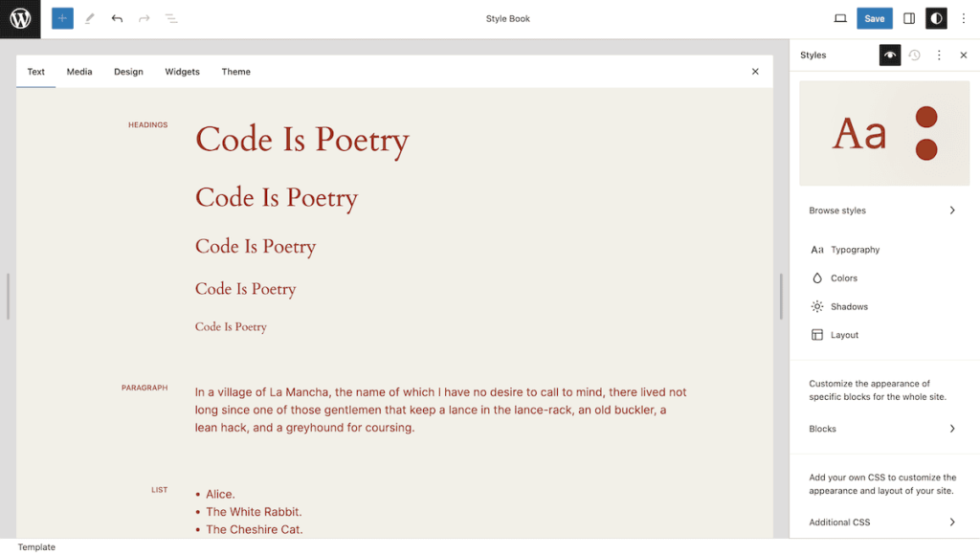980x555 pixels.
Task: Click the large Code Is Poetry heading example
Action: click(301, 140)
